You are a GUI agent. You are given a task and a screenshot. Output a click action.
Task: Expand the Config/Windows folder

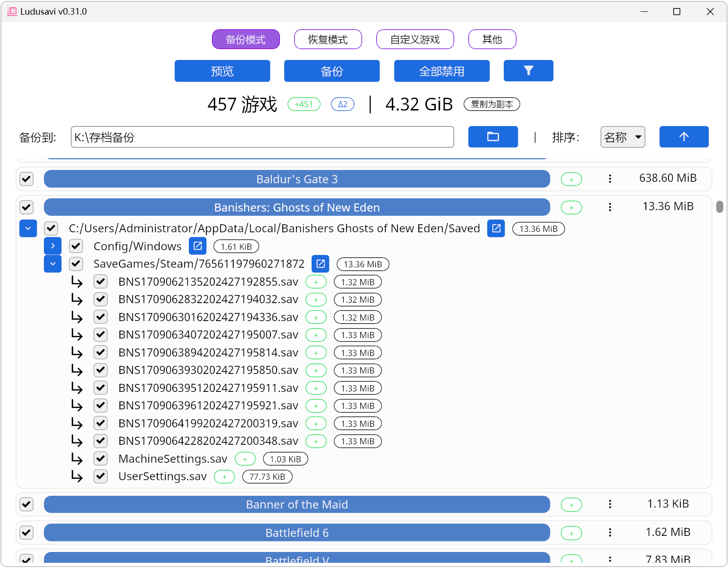tap(53, 246)
